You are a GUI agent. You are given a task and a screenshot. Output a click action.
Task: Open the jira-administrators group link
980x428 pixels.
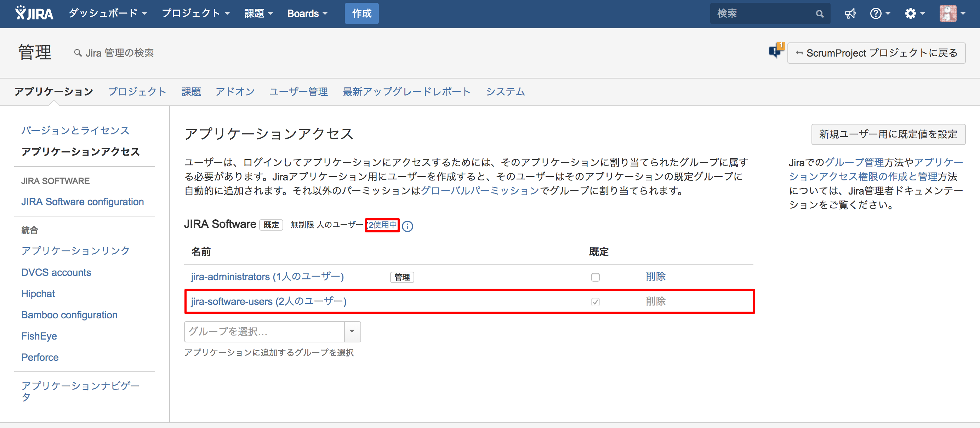coord(267,276)
